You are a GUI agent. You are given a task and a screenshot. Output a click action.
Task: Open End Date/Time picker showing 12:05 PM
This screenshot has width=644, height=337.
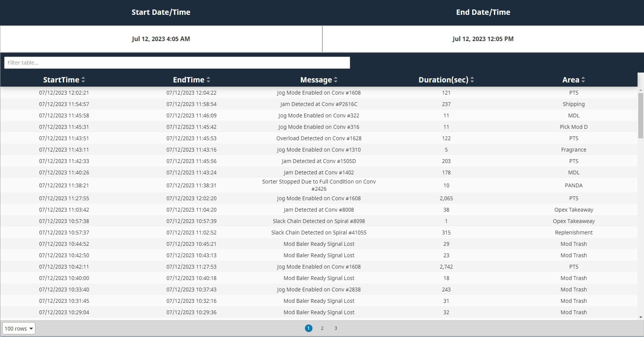tap(483, 39)
